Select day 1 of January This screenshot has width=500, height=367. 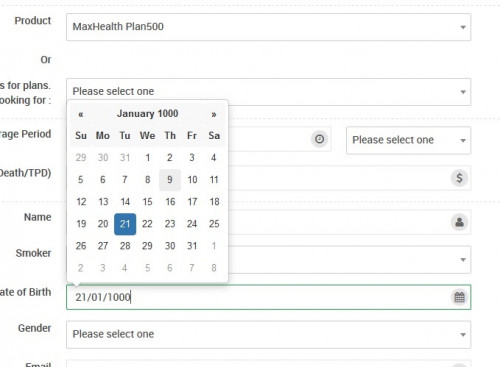tap(147, 157)
